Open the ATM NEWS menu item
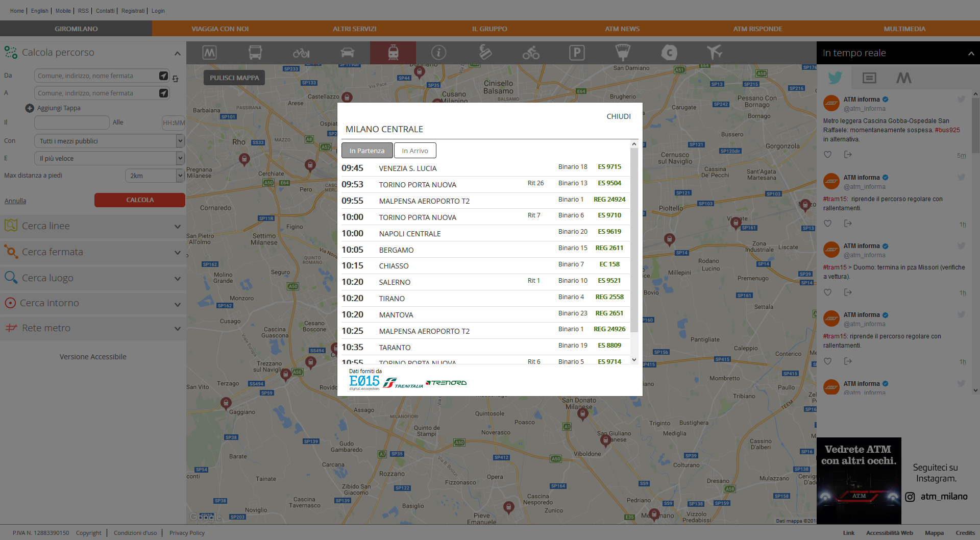 [x=622, y=29]
